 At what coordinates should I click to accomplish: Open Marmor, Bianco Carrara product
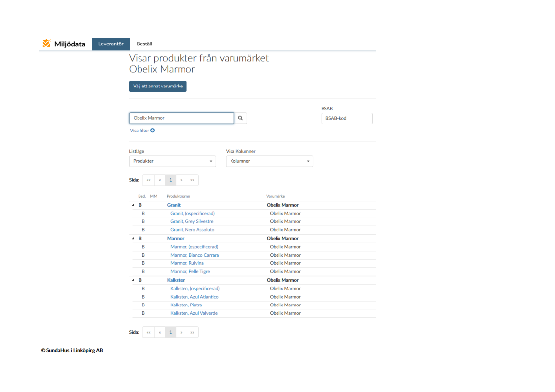point(194,255)
